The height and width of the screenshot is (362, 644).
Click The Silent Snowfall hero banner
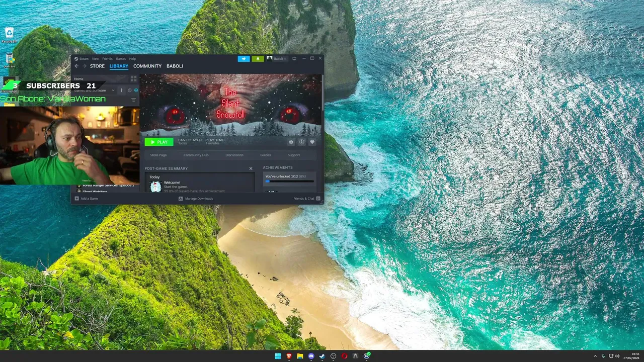coord(231,105)
